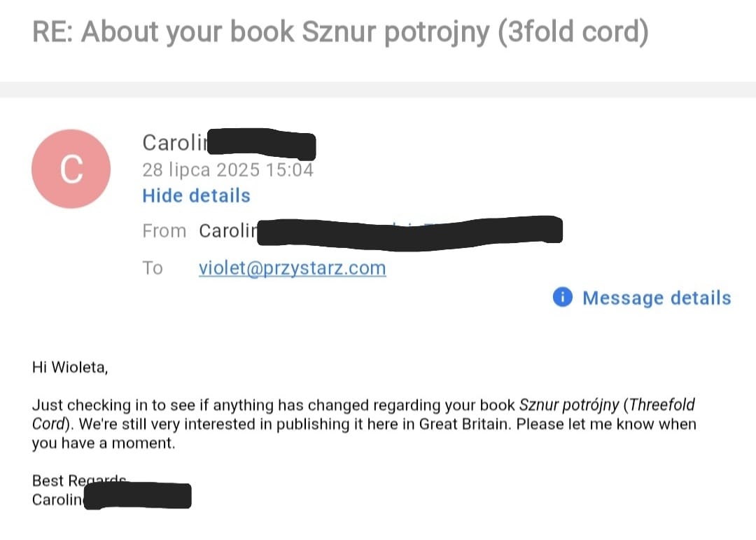
Task: Click the sender name in the From row
Action: pos(228,231)
